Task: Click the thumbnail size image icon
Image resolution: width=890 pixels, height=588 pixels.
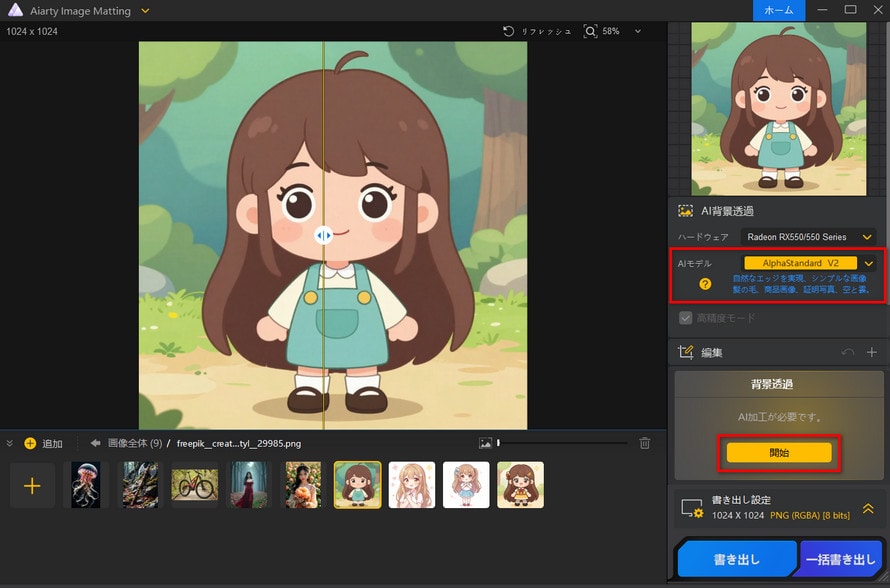Action: pyautogui.click(x=485, y=443)
